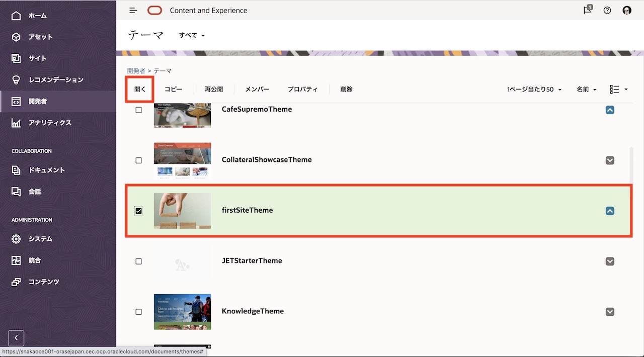
Task: Go to アセット in the sidebar
Action: point(40,37)
